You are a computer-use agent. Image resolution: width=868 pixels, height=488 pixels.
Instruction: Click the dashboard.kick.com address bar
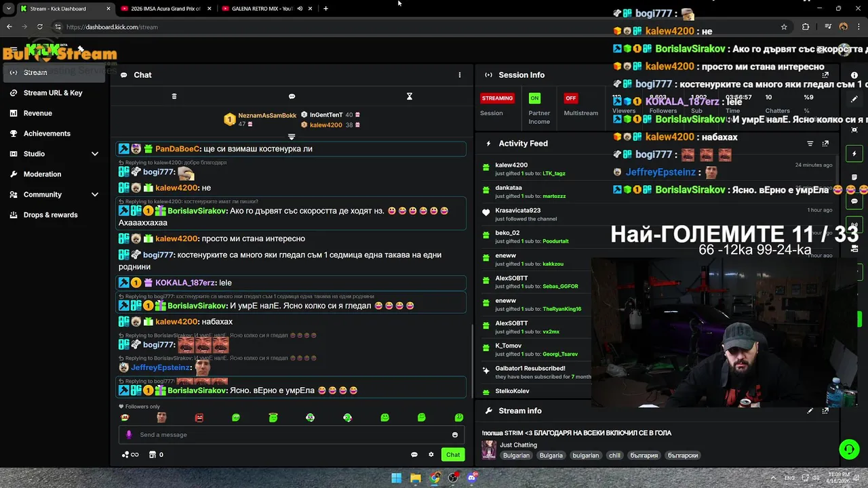tap(420, 27)
